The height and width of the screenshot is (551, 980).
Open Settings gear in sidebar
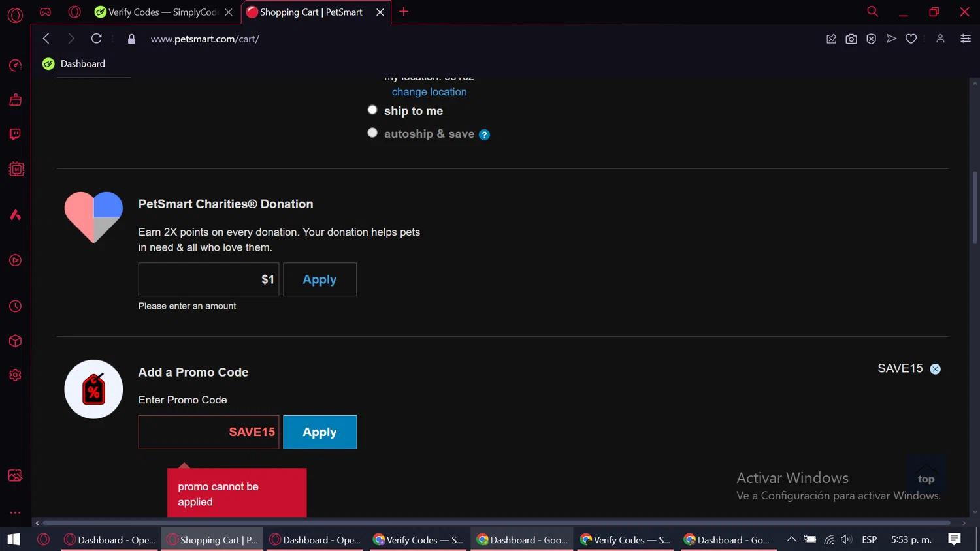[15, 375]
